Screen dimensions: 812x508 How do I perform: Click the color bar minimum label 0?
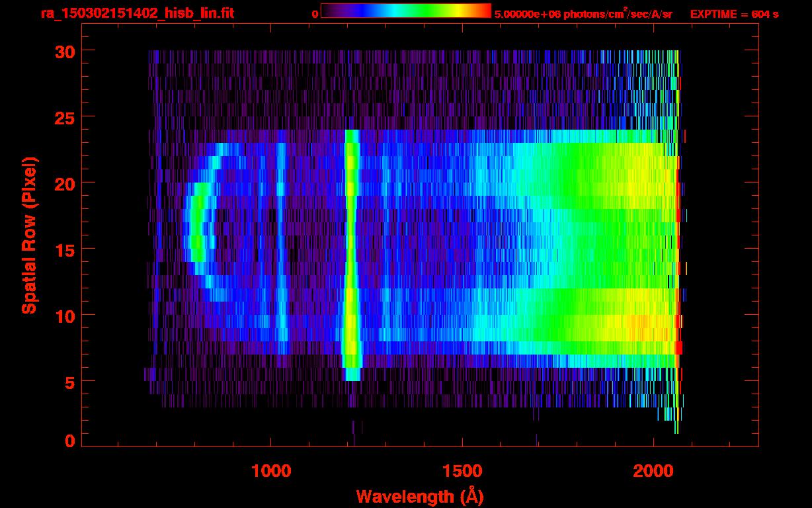[x=315, y=14]
